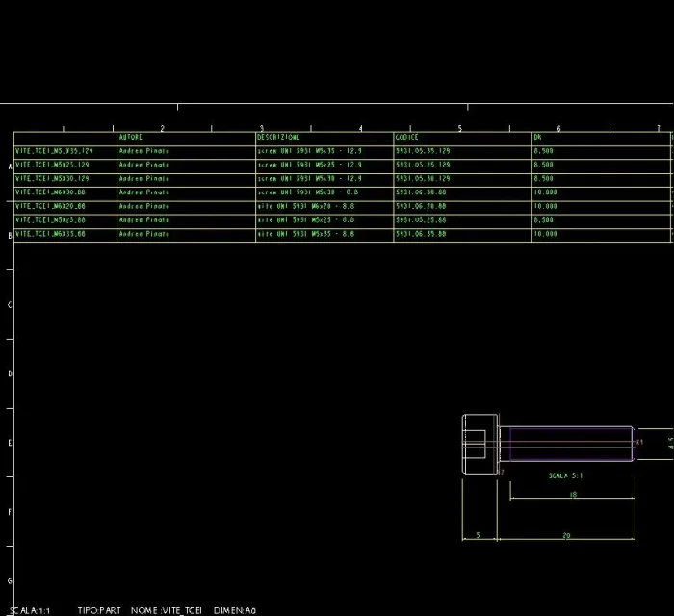The image size is (674, 616).
Task: Select the VITE_TCEI_M5X25_129 name cell
Action: pyautogui.click(x=65, y=167)
